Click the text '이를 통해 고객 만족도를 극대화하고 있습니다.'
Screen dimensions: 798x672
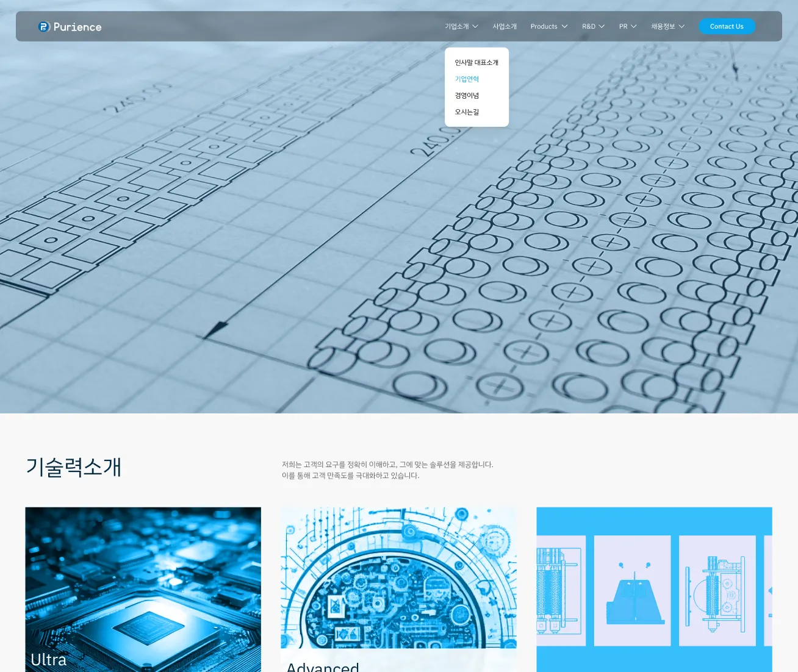(x=351, y=476)
